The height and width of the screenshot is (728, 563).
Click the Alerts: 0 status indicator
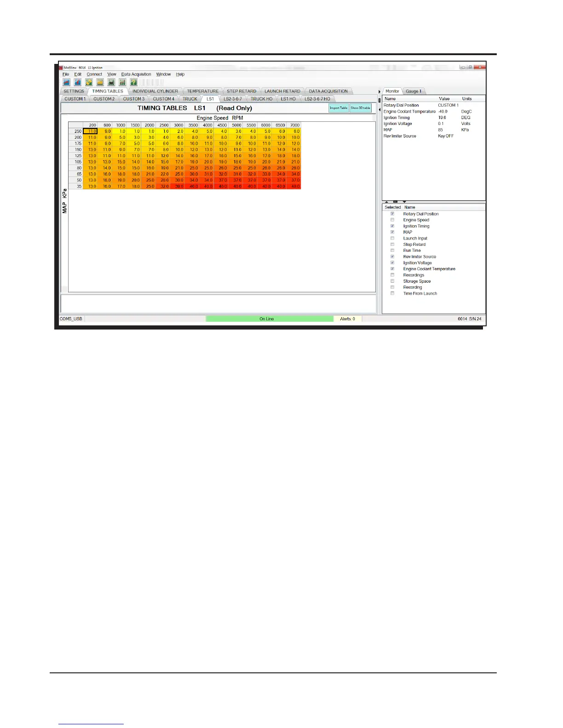[x=347, y=318]
